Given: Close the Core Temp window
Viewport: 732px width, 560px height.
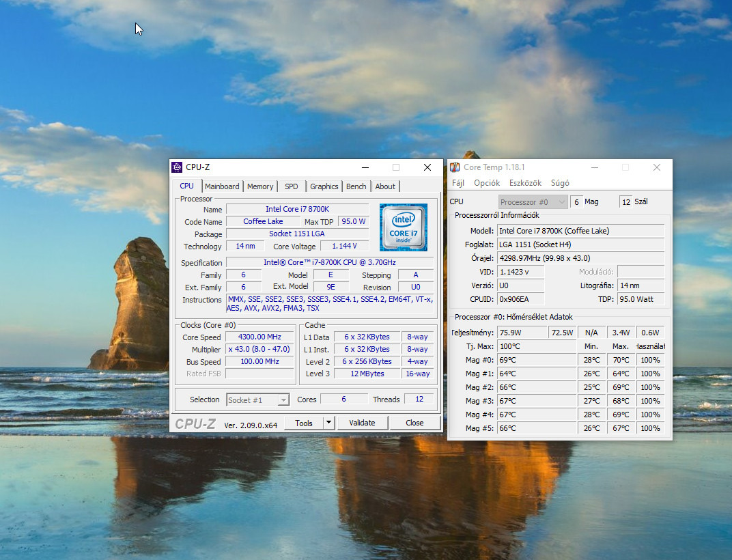Looking at the screenshot, I should coord(657,167).
